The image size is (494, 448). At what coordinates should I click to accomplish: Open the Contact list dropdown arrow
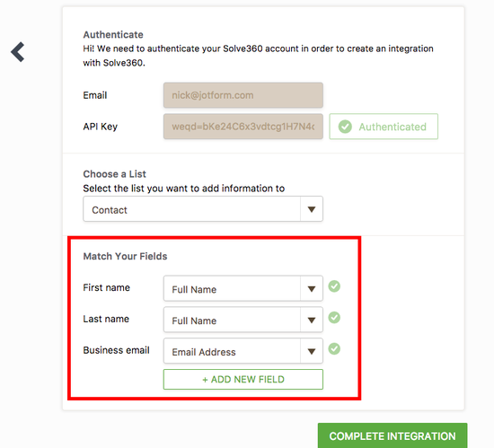[x=312, y=209]
